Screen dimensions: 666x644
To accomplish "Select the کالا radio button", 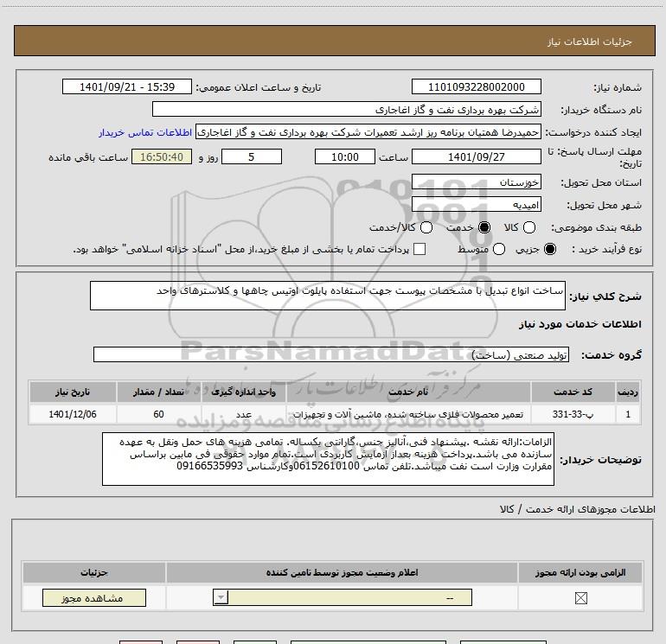I will click(x=528, y=227).
